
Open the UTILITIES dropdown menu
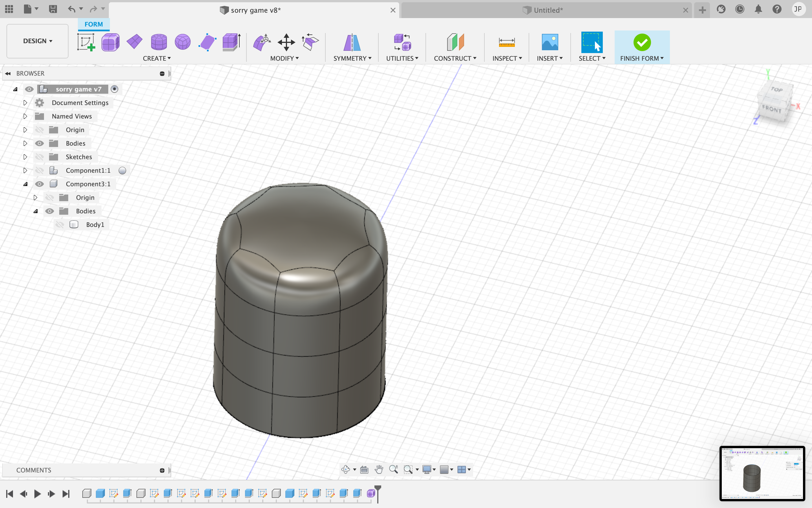coord(402,58)
